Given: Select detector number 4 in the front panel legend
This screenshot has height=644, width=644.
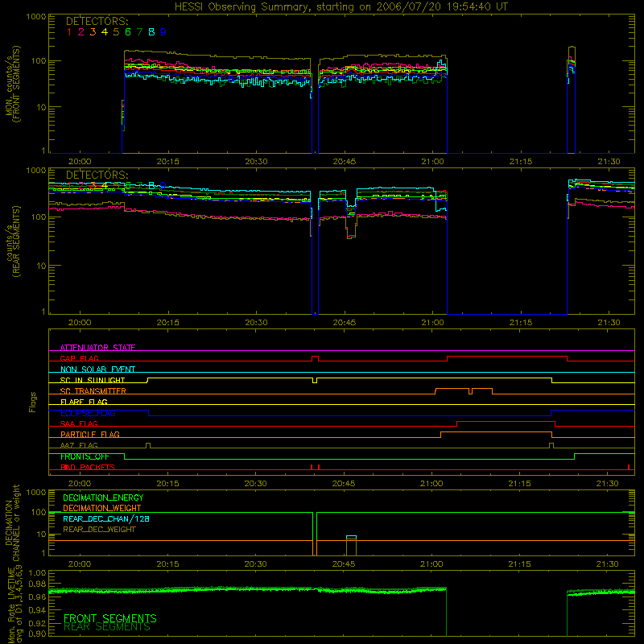Looking at the screenshot, I should 105,32.
